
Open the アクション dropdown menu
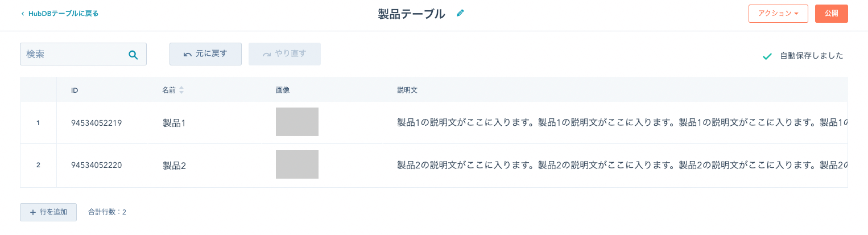(778, 14)
